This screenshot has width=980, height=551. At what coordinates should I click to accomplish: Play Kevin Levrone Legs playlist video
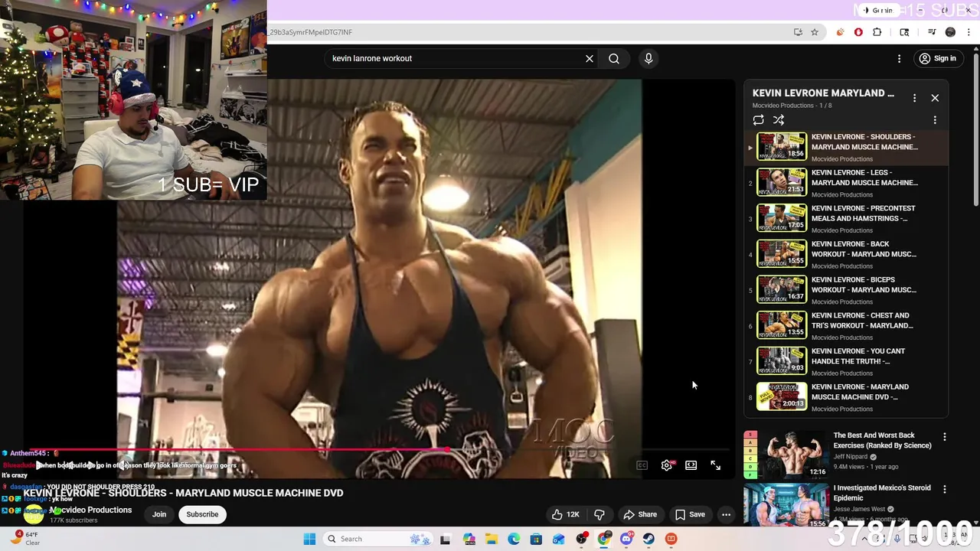point(847,183)
